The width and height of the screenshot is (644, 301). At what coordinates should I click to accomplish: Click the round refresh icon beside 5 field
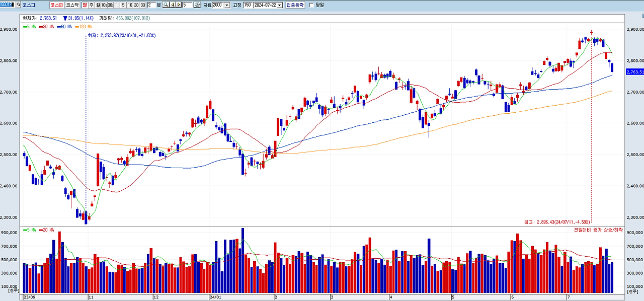(197, 5)
